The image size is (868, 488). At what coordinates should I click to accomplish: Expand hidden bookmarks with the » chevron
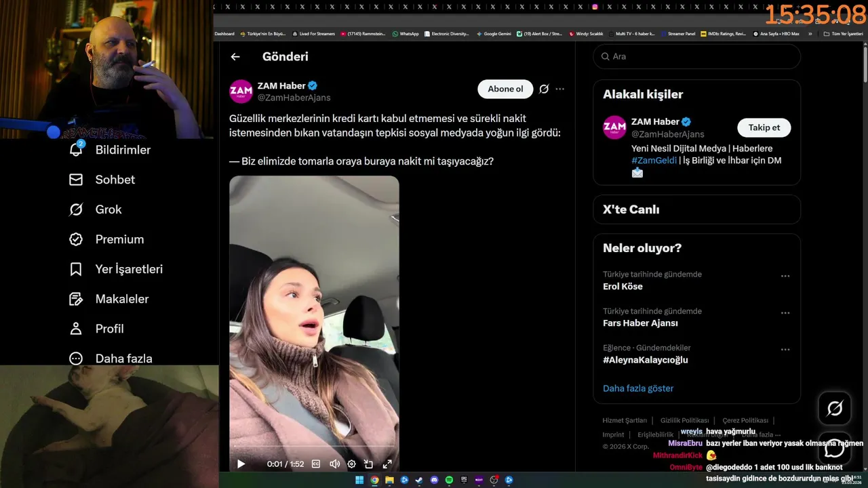[810, 34]
